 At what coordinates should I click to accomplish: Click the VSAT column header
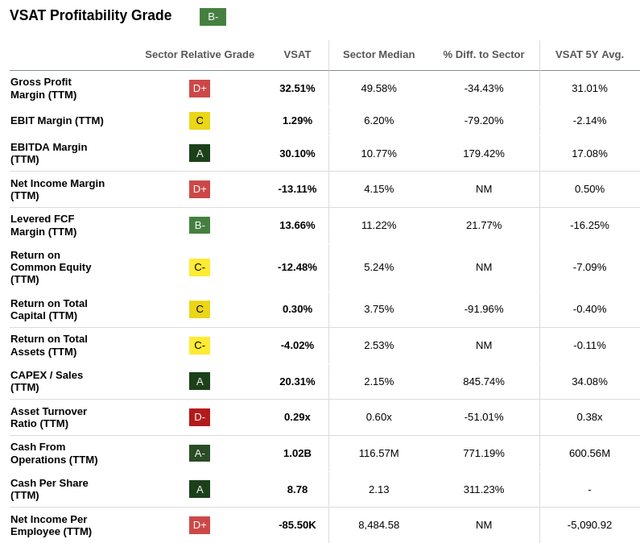pyautogui.click(x=297, y=54)
